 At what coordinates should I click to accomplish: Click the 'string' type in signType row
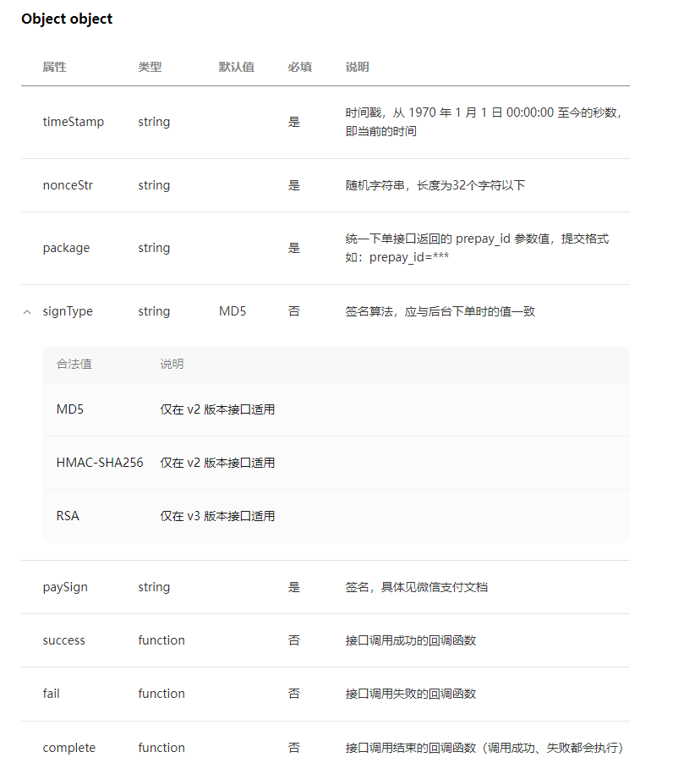154,311
